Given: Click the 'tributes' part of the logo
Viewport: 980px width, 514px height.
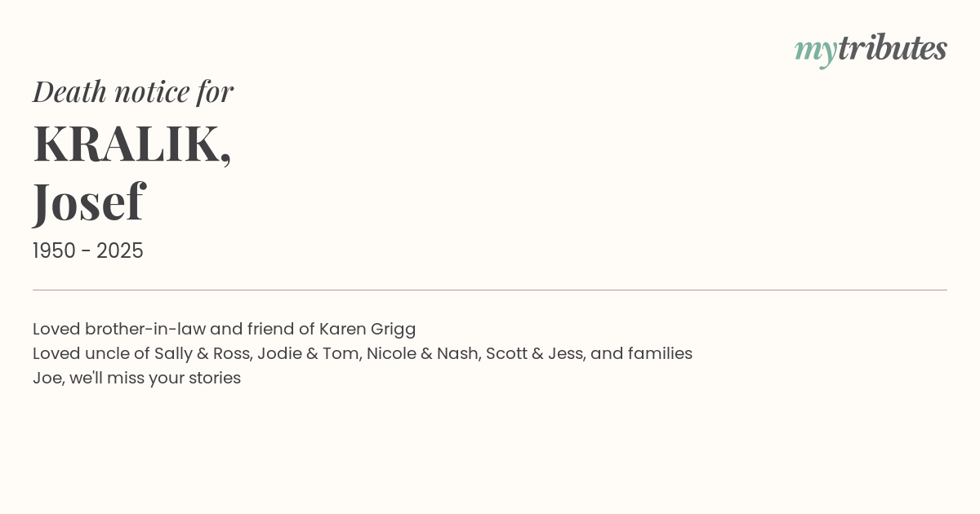Looking at the screenshot, I should [x=893, y=47].
